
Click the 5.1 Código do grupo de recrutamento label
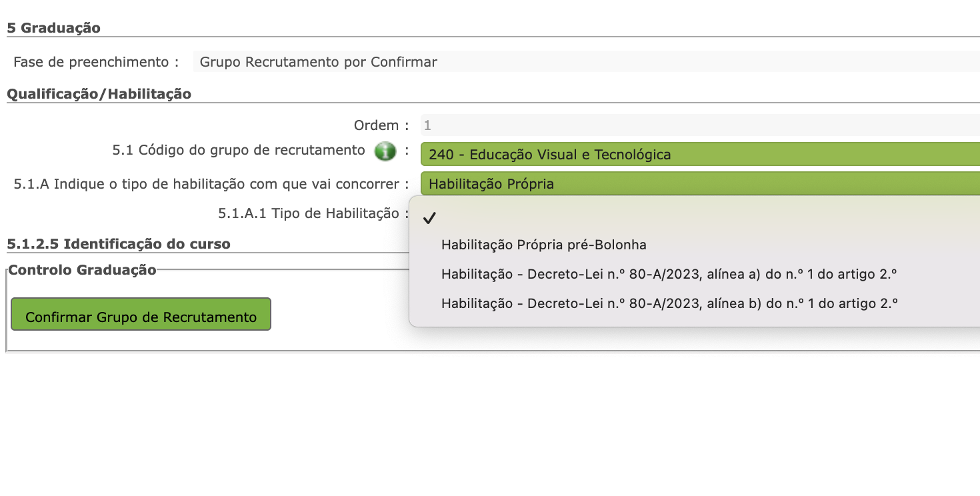pos(238,150)
